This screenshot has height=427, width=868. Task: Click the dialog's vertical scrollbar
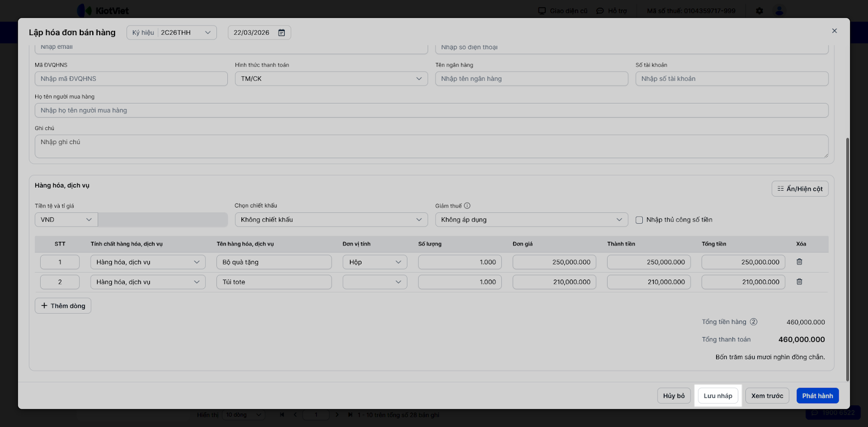[x=847, y=259]
